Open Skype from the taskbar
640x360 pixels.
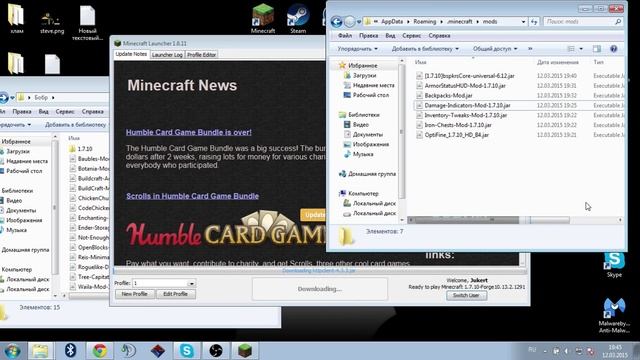coord(187,351)
